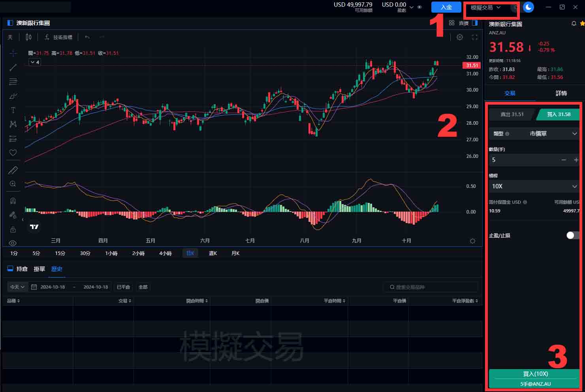Click the search trading instrument field

pos(431,287)
